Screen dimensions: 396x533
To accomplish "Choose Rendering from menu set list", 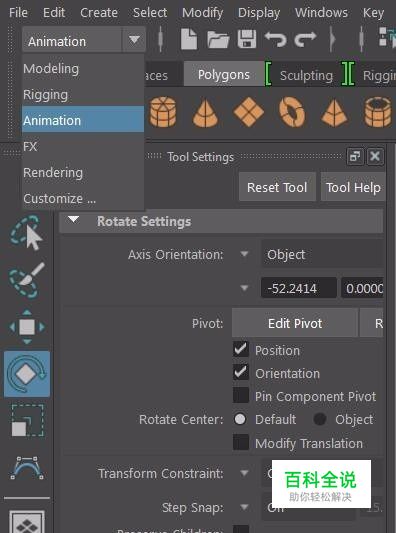I will (x=53, y=173).
